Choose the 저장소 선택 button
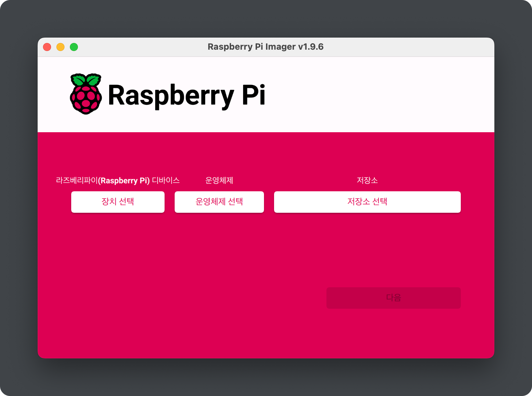The height and width of the screenshot is (396, 532). (367, 202)
